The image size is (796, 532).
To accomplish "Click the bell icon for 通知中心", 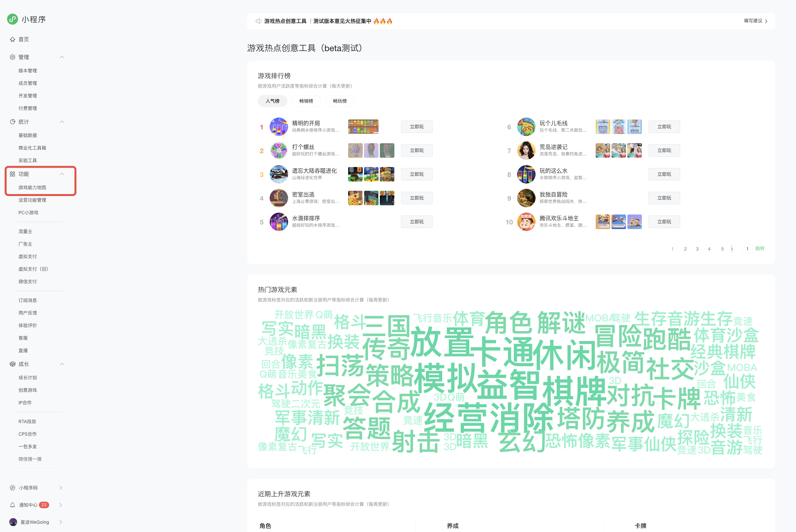I will tap(13, 505).
